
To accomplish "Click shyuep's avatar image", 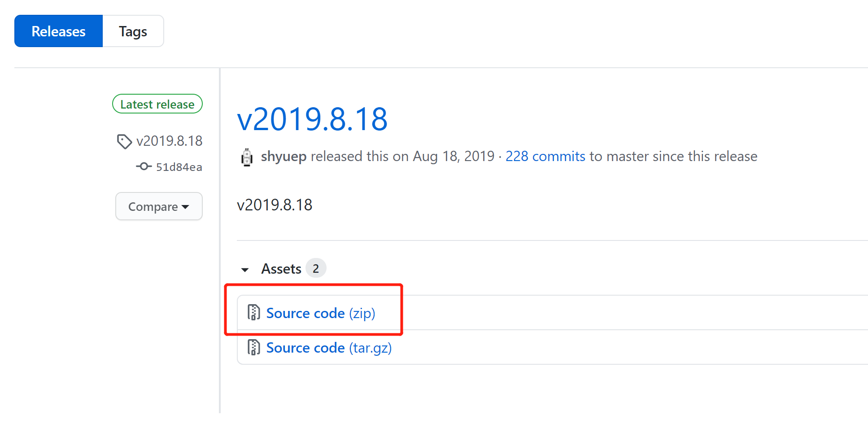I will [247, 157].
